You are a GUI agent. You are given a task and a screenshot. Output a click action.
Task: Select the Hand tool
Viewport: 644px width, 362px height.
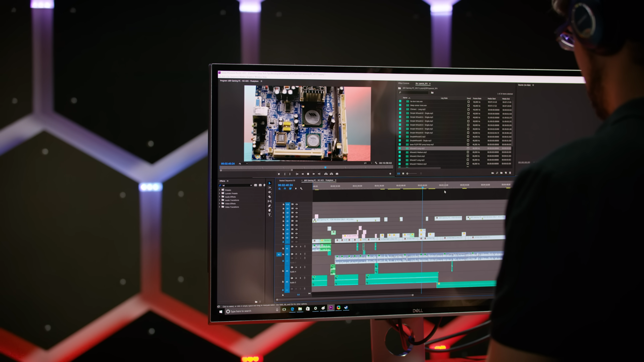269,210
